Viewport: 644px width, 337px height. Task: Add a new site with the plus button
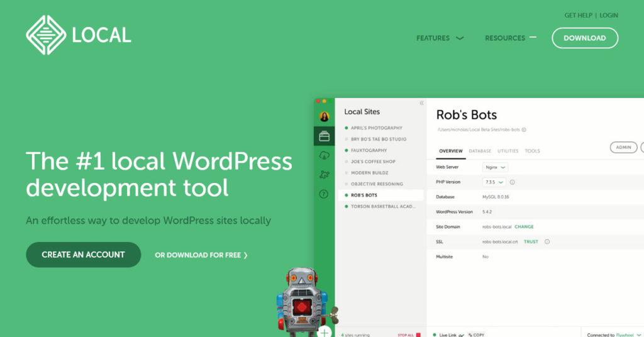click(x=325, y=332)
